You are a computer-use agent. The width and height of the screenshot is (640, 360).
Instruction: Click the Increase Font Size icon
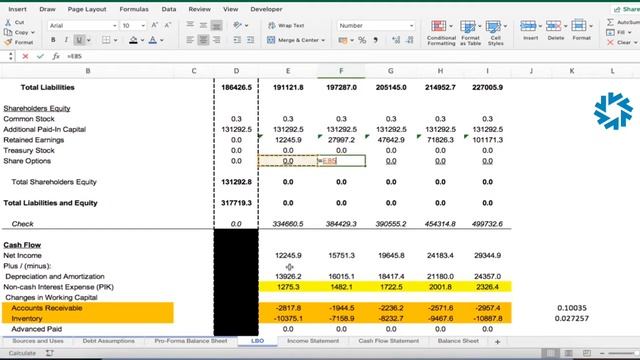(155, 25)
